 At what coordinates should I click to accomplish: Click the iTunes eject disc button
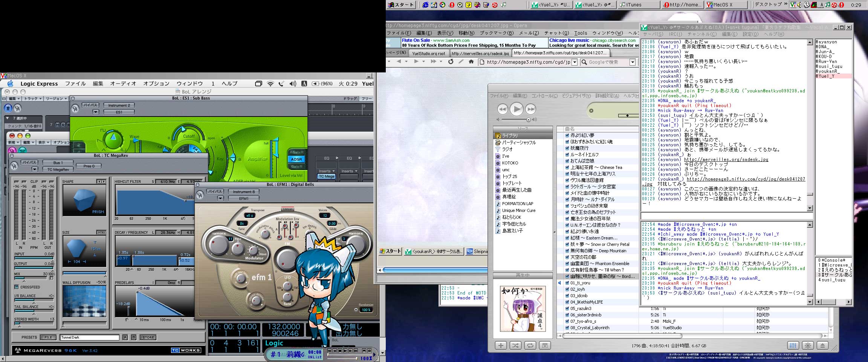pos(822,345)
